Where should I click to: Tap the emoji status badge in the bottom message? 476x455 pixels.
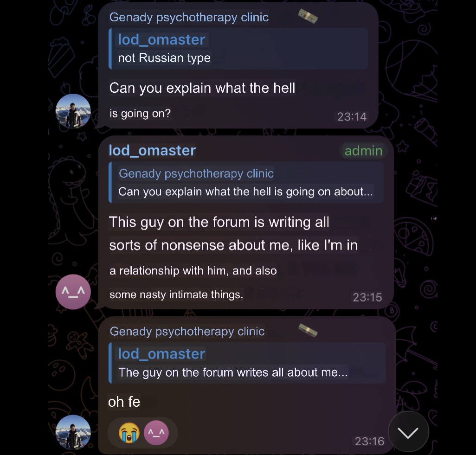308,330
